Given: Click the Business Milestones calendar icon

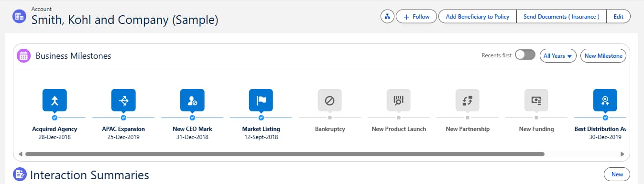Looking at the screenshot, I should coord(23,56).
